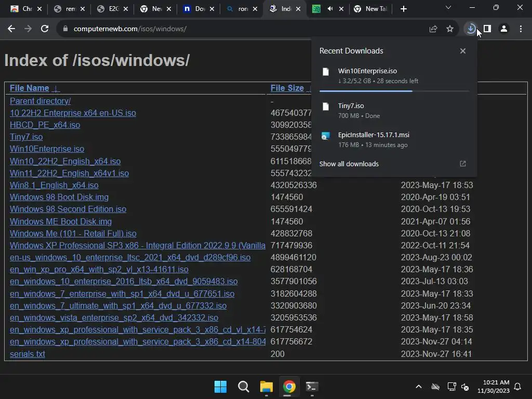
Task: Download Win11_22H2_English_x64v1.iso
Action: click(x=69, y=173)
